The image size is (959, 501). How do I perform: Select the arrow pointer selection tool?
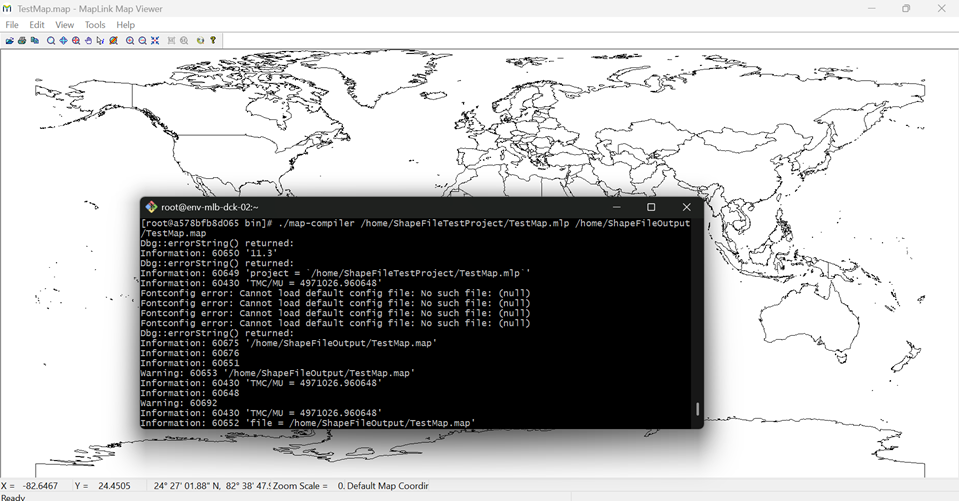tap(100, 40)
